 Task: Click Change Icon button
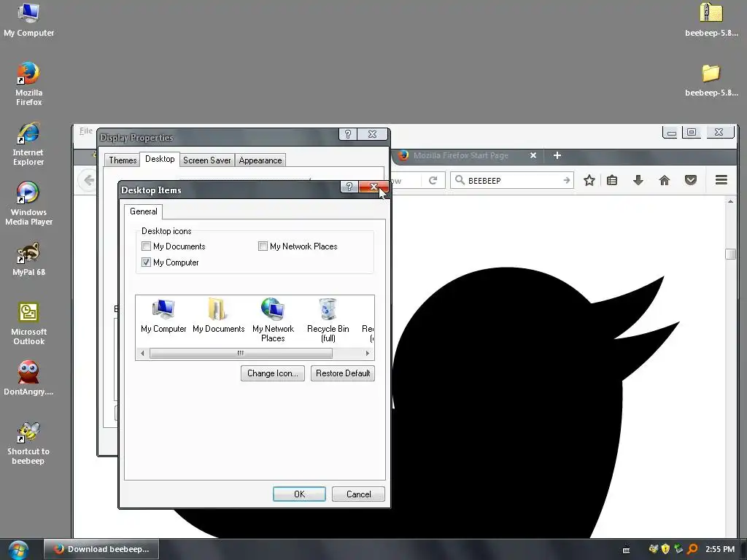[x=273, y=373]
